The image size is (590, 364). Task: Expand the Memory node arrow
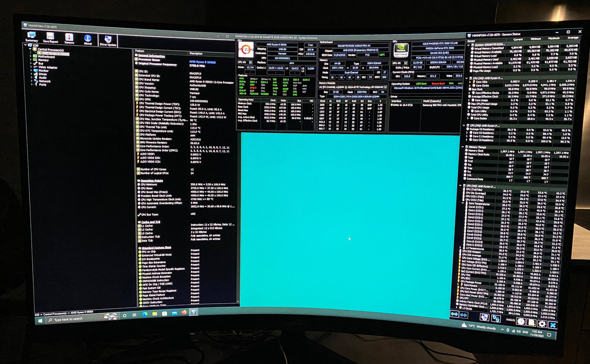(x=30, y=60)
